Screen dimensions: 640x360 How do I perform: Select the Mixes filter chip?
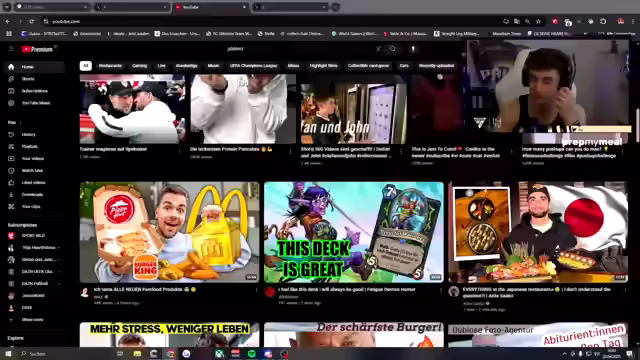tap(293, 66)
